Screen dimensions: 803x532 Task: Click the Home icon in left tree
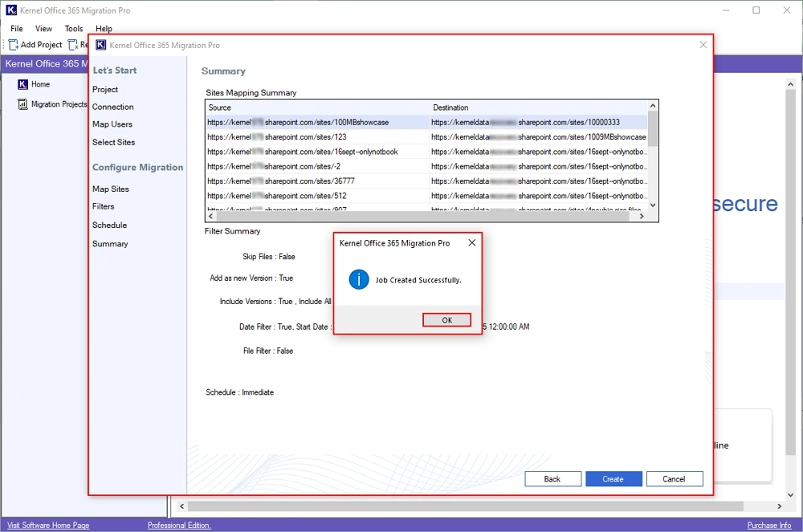[x=22, y=84]
